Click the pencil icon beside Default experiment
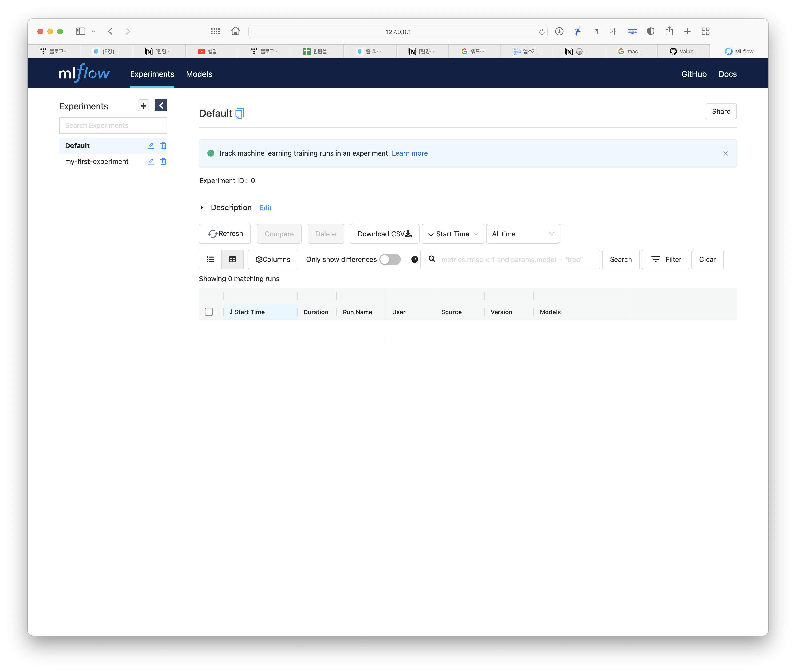The width and height of the screenshot is (796, 672). [150, 145]
